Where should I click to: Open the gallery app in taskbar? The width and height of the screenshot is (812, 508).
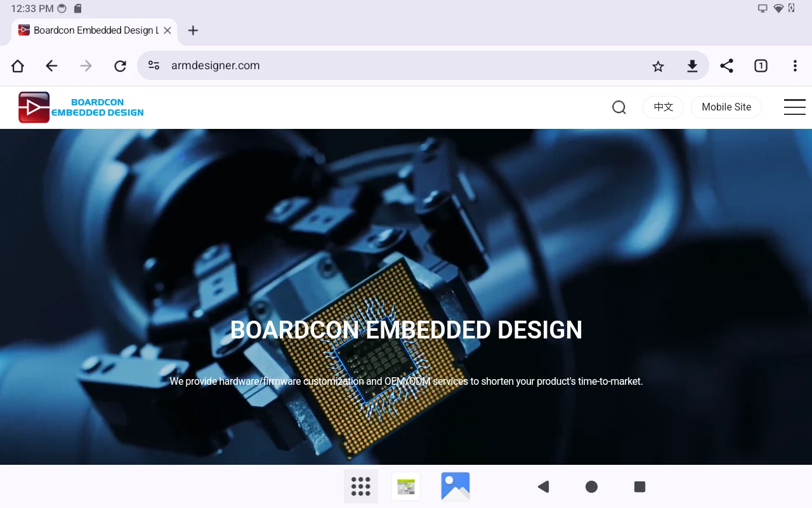(455, 486)
